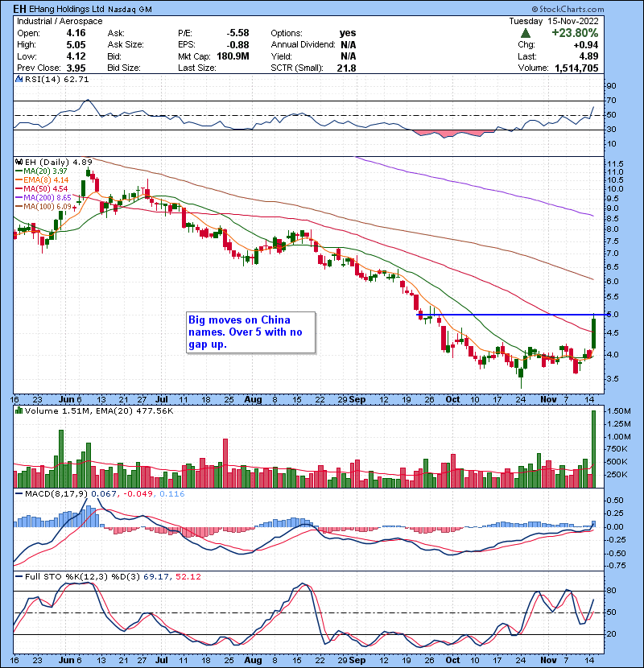Click the EPS value -0.88
644x668 pixels.
point(237,45)
